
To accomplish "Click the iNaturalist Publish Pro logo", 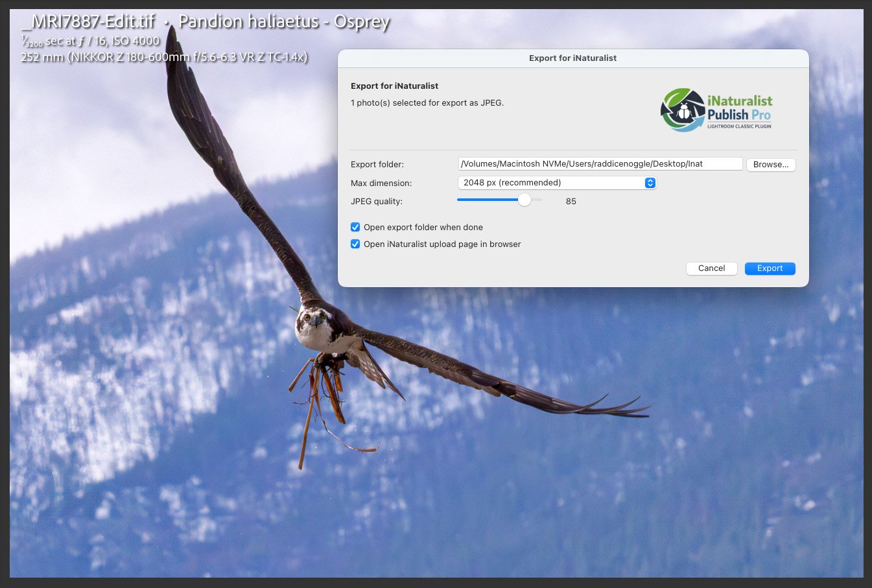I will click(x=716, y=110).
